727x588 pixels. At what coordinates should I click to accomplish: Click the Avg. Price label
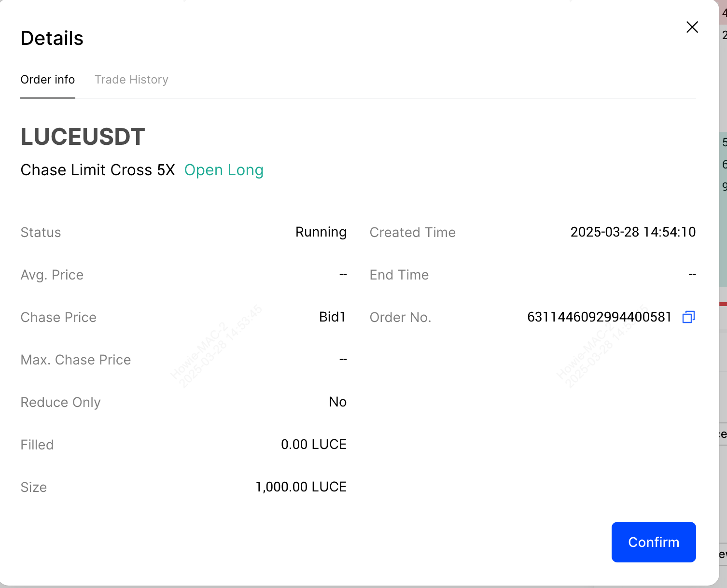[x=52, y=275]
